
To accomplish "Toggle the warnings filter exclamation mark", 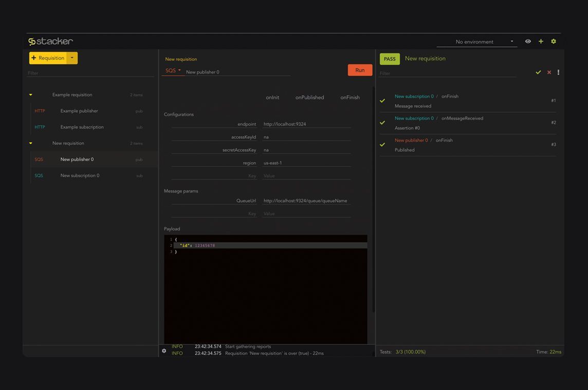I will pyautogui.click(x=558, y=73).
